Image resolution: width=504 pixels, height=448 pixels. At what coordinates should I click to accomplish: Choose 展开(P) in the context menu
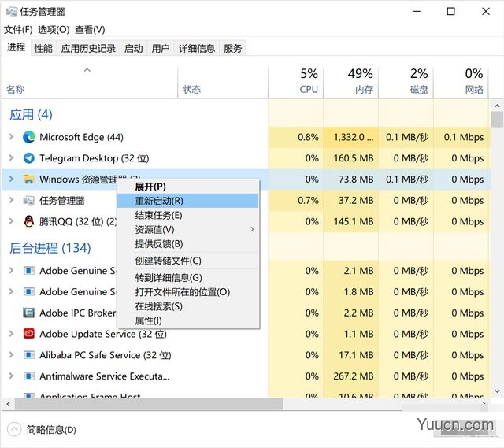[x=187, y=187]
